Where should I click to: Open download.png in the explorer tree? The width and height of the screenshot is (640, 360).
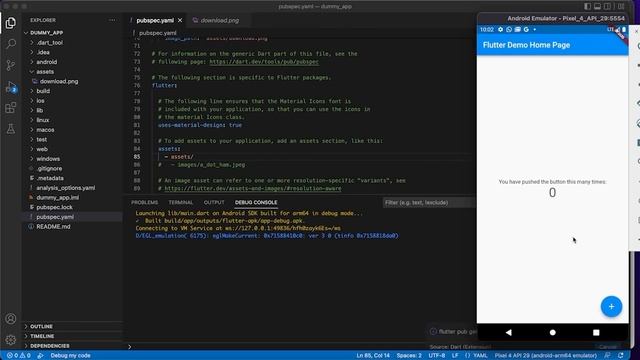59,81
